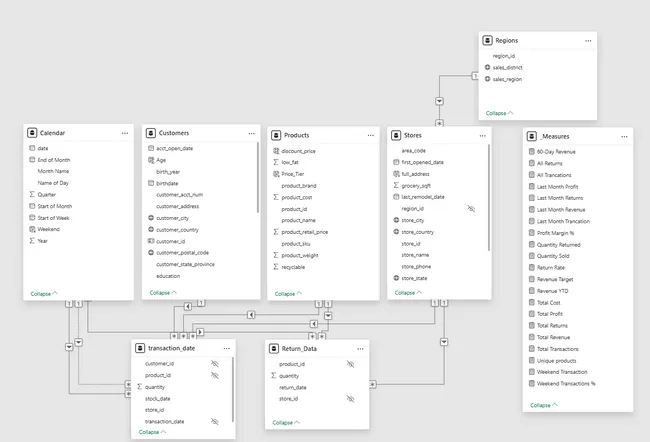Screen dimensions: 650x442
Task: Click calendar icon beside acct_open_date
Action: pos(151,148)
